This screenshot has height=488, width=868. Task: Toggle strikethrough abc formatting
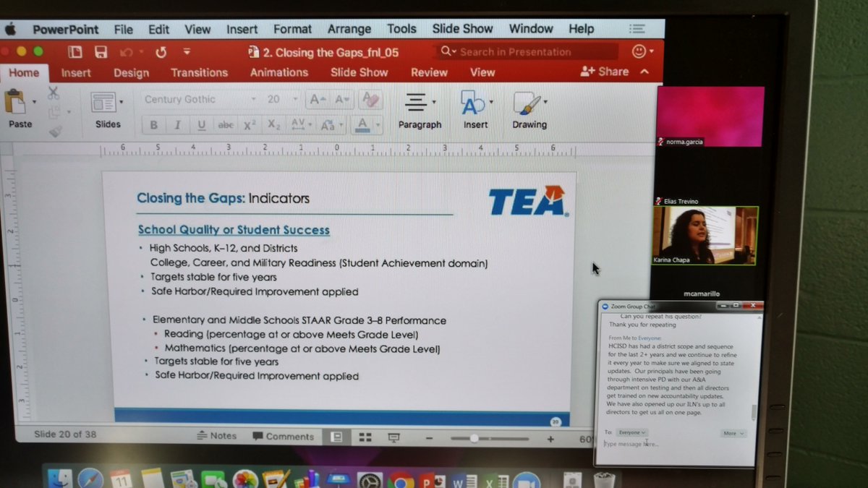(226, 125)
